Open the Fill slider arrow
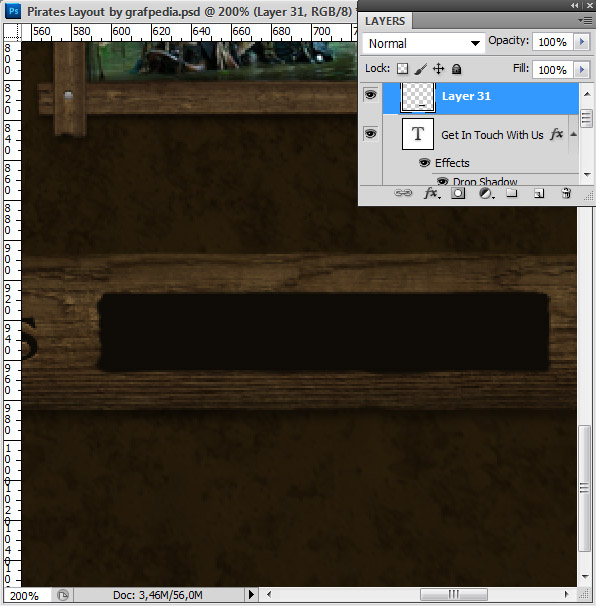596x606 pixels. pos(582,70)
